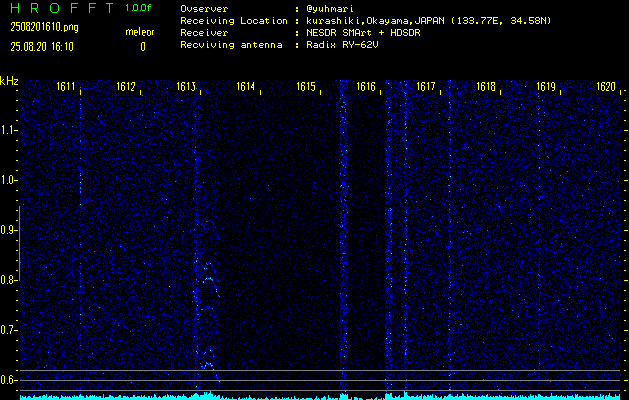Click the 1613 time marker
This screenshot has width=629, height=400.
(x=186, y=86)
